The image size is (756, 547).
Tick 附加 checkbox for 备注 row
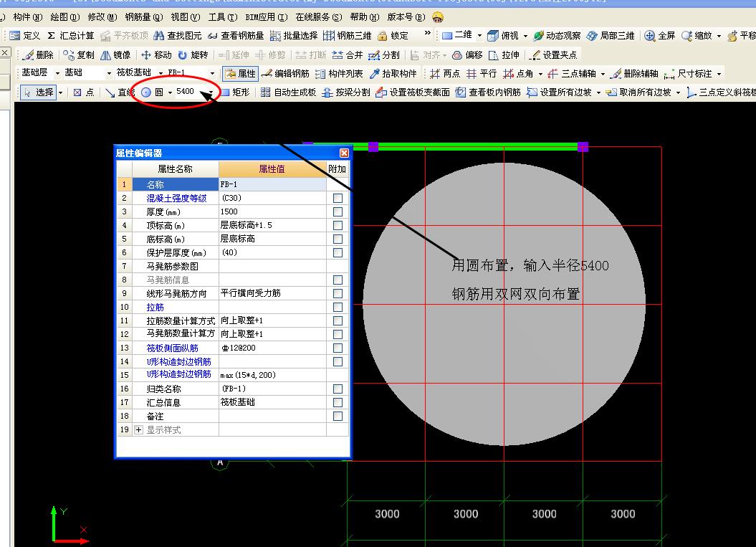click(338, 416)
